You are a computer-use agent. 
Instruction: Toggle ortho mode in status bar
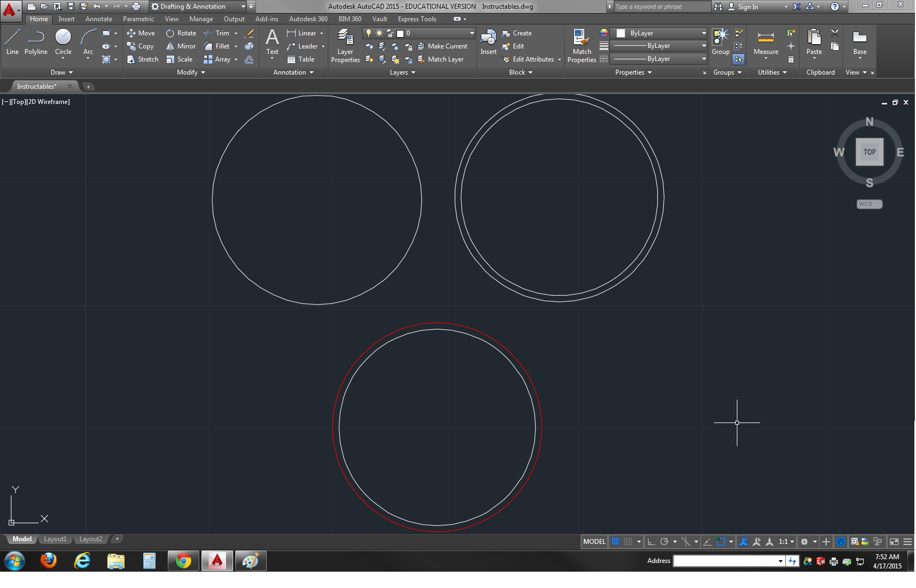[651, 542]
